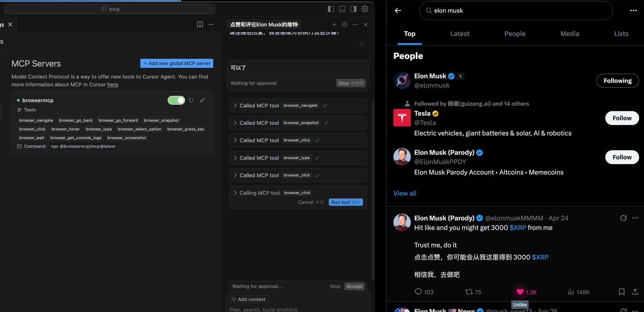Image resolution: width=644 pixels, height=312 pixels.
Task: Click Stop next to Accept
Action: 335,286
